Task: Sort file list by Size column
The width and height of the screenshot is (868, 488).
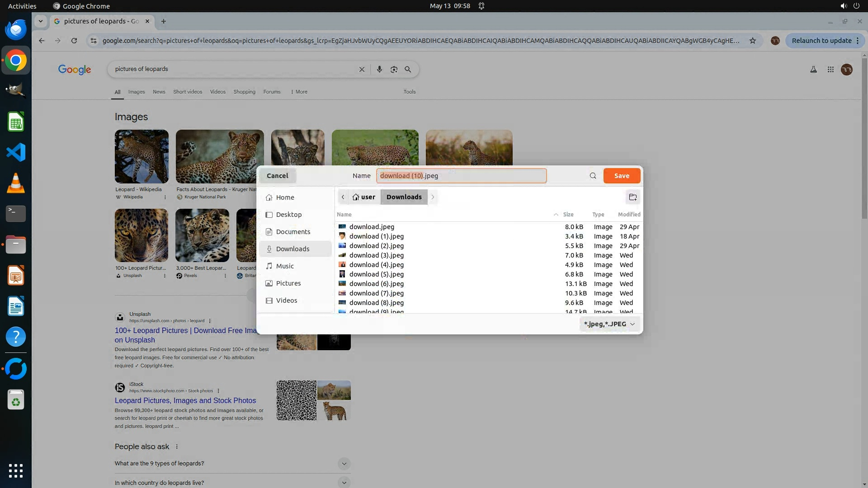Action: 568,215
